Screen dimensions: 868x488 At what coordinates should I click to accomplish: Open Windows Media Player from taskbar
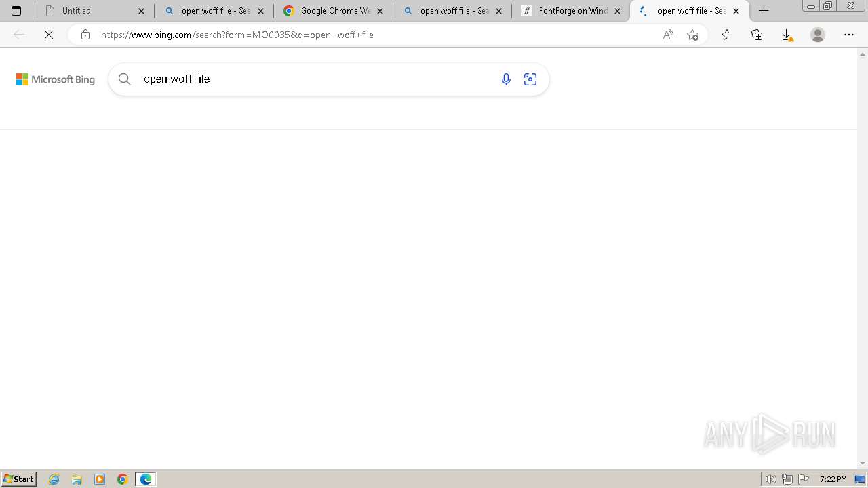pyautogui.click(x=100, y=479)
